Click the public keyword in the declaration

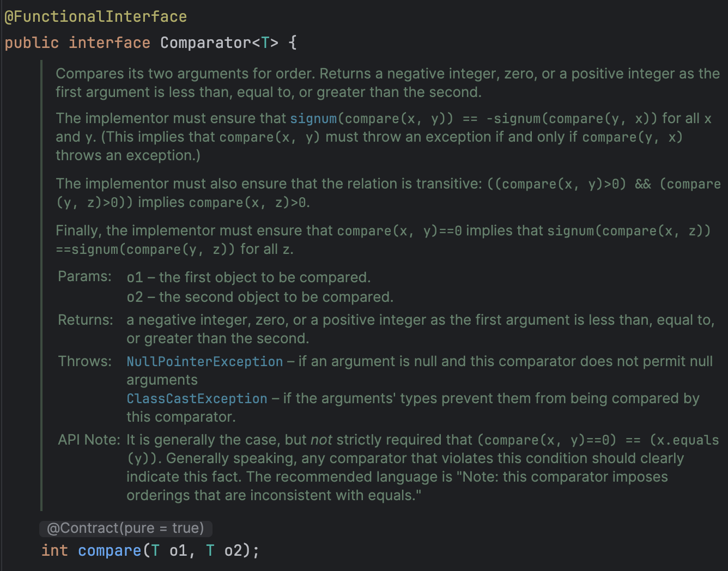(x=32, y=42)
